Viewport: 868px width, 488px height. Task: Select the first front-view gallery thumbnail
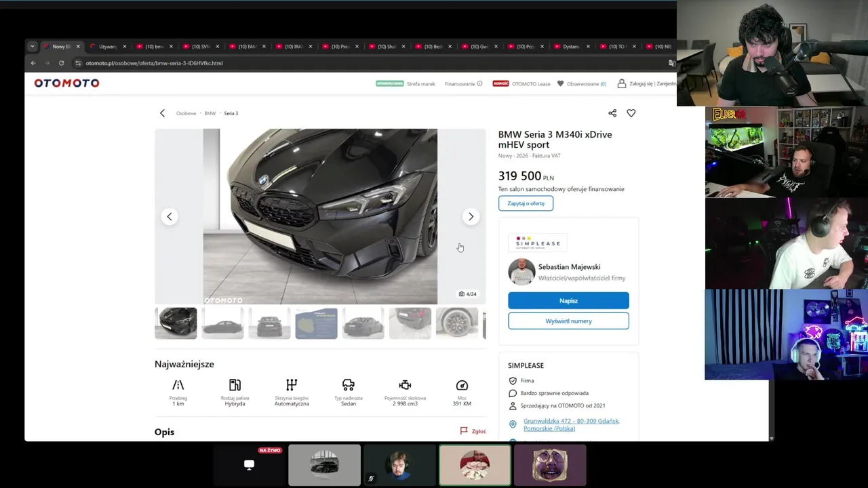point(176,323)
